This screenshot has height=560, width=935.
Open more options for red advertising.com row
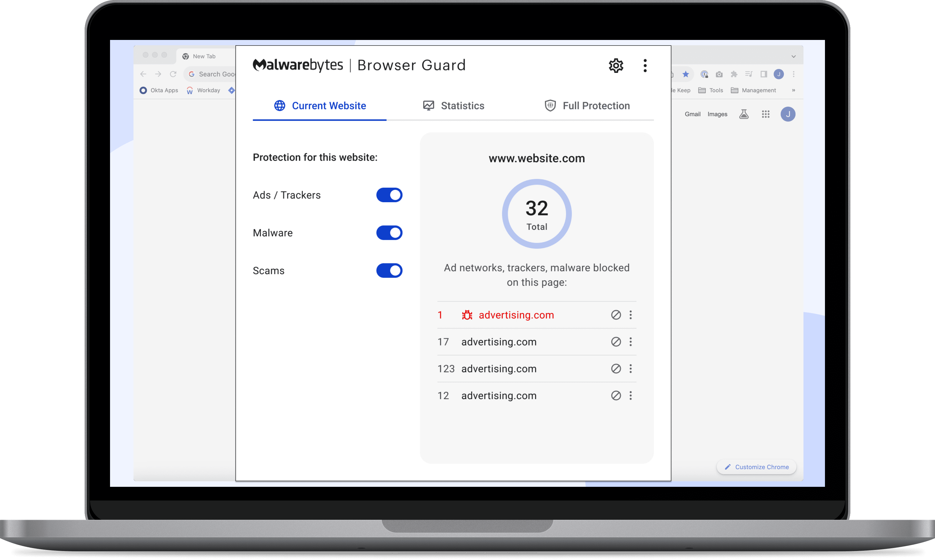(x=631, y=315)
